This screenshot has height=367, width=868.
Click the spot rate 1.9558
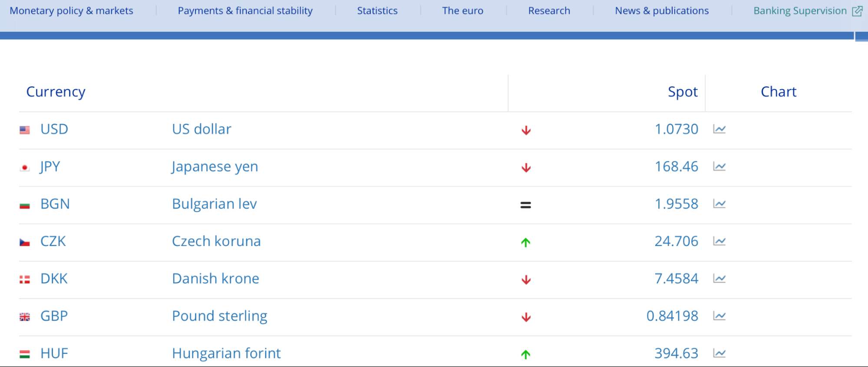coord(677,204)
